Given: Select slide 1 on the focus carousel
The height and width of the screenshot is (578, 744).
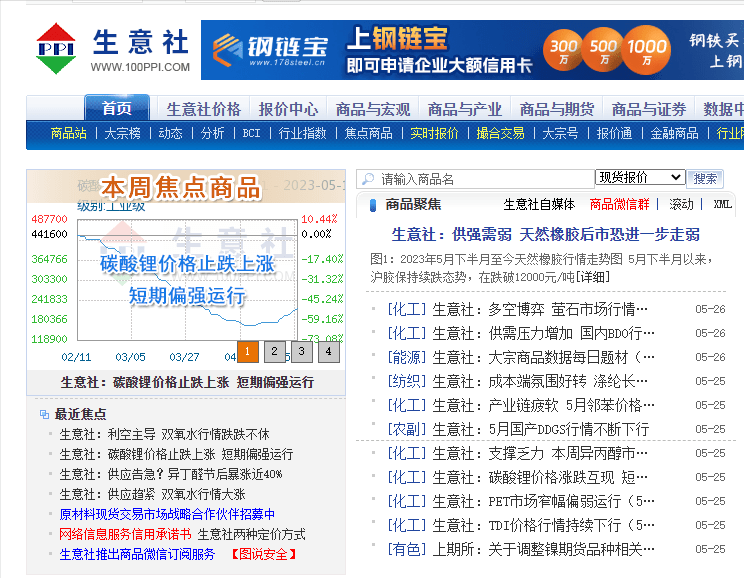Looking at the screenshot, I should pyautogui.click(x=247, y=351).
